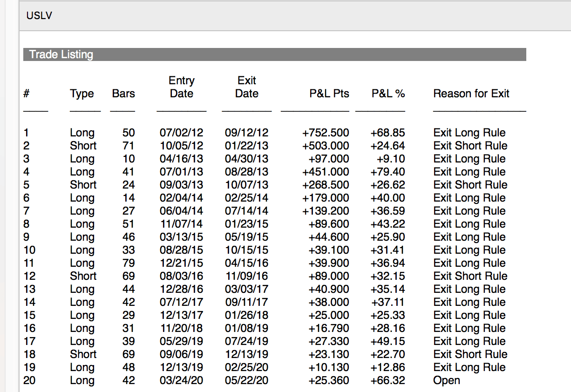This screenshot has width=571, height=392.
Task: Select entry date 09/06/19
Action: [x=182, y=354]
